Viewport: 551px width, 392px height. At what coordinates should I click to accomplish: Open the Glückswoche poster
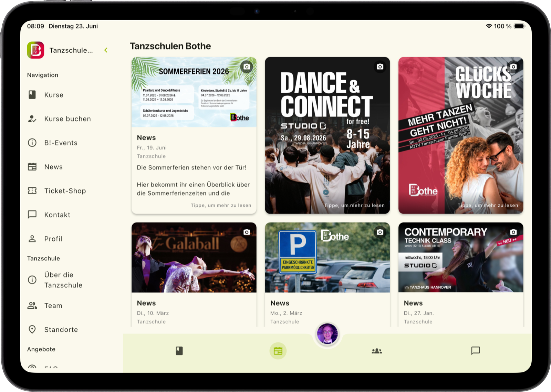(x=461, y=135)
